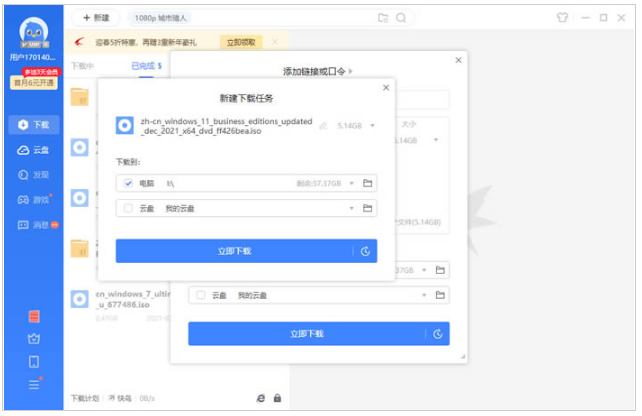The height and width of the screenshot is (416, 642).
Task: Uncheck the 电脑 download location checkbox
Action: coord(126,183)
